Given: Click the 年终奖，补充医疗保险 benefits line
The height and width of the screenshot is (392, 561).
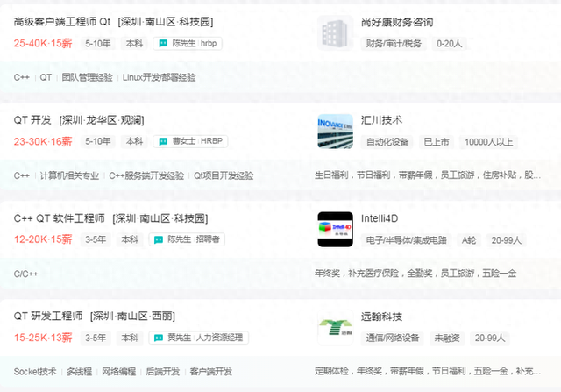Looking at the screenshot, I should point(415,274).
